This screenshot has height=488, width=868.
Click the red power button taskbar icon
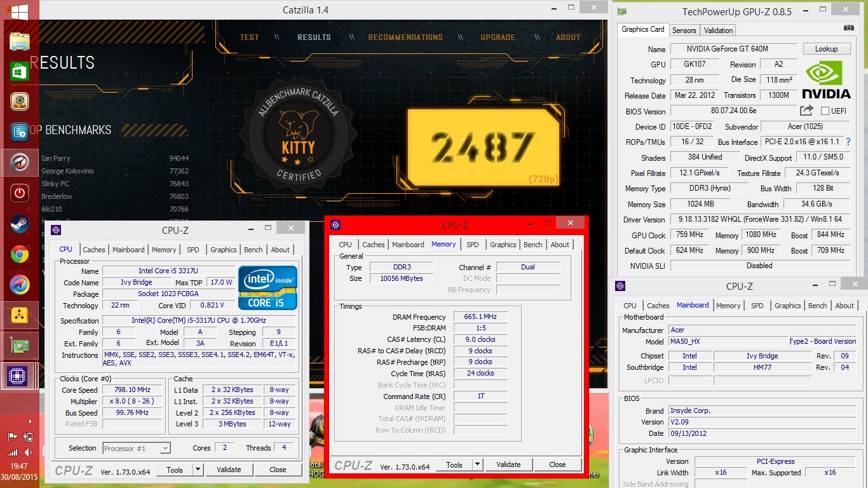[x=19, y=193]
